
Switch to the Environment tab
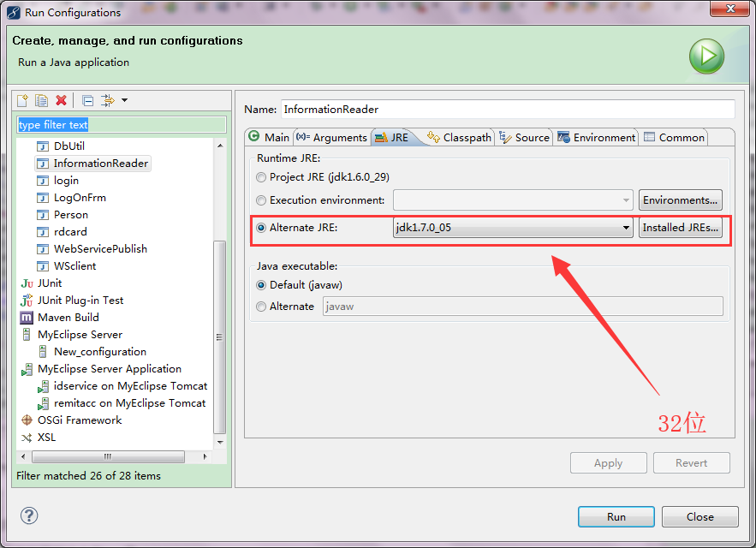[597, 138]
